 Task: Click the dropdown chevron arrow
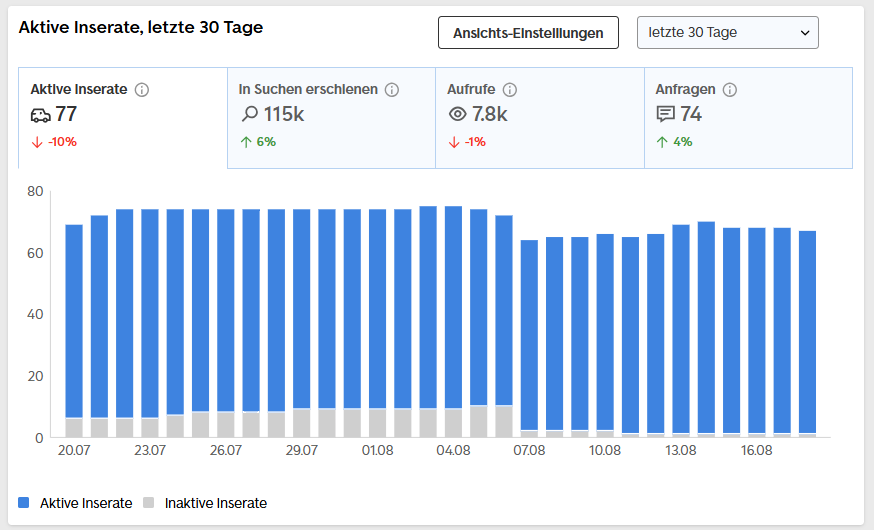[x=804, y=33]
